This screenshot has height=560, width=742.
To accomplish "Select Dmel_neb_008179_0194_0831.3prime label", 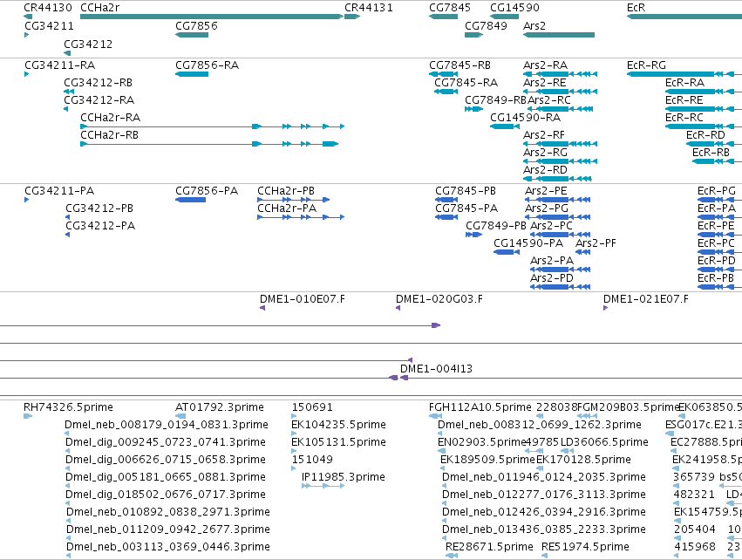I will pyautogui.click(x=167, y=425).
